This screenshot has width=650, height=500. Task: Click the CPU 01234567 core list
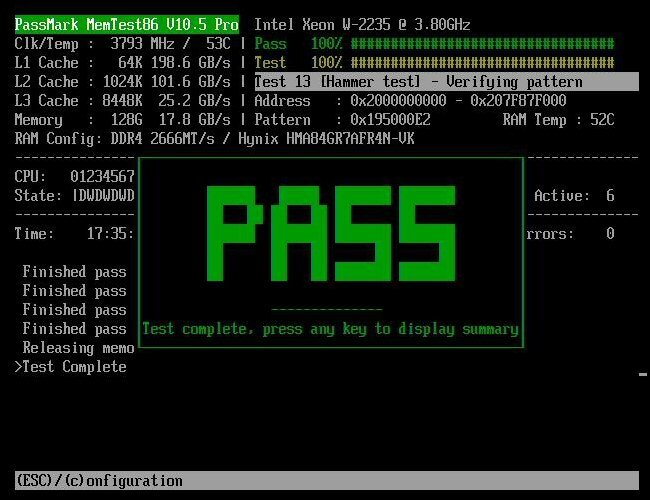pos(75,177)
